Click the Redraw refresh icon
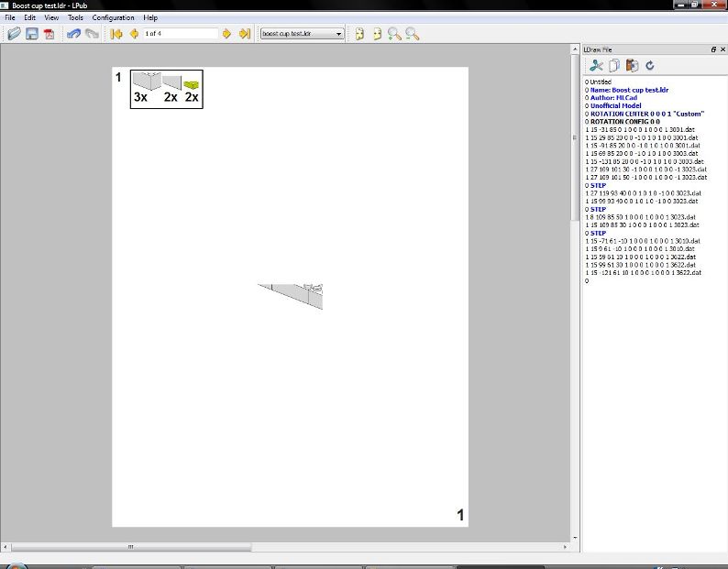This screenshot has width=728, height=569. 650,65
